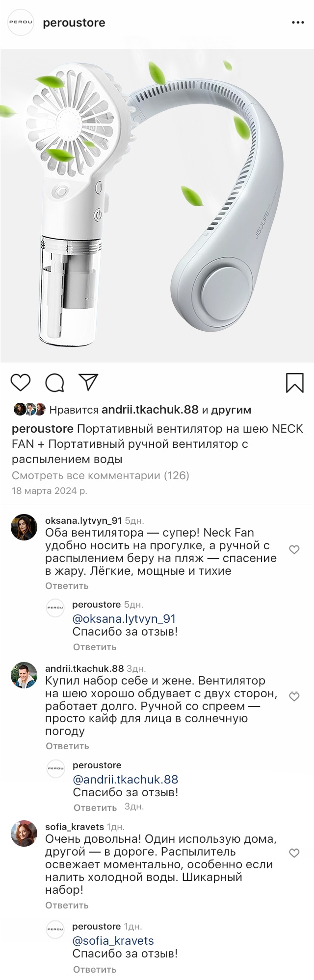
Task: Open the @oksana.lytvyn_91 mention link
Action: click(124, 619)
